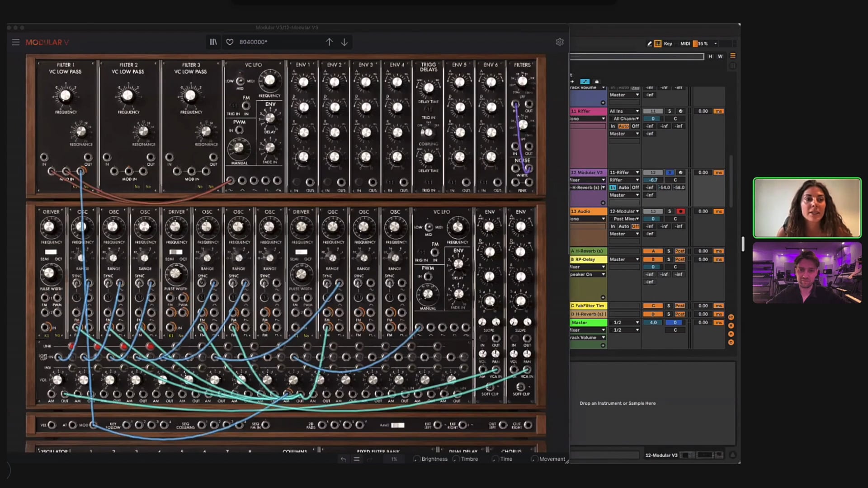This screenshot has height=488, width=868.
Task: Select the C FabFilter Tim return track
Action: tap(588, 306)
